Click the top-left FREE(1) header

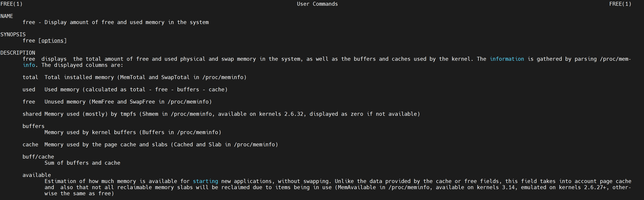tap(11, 4)
